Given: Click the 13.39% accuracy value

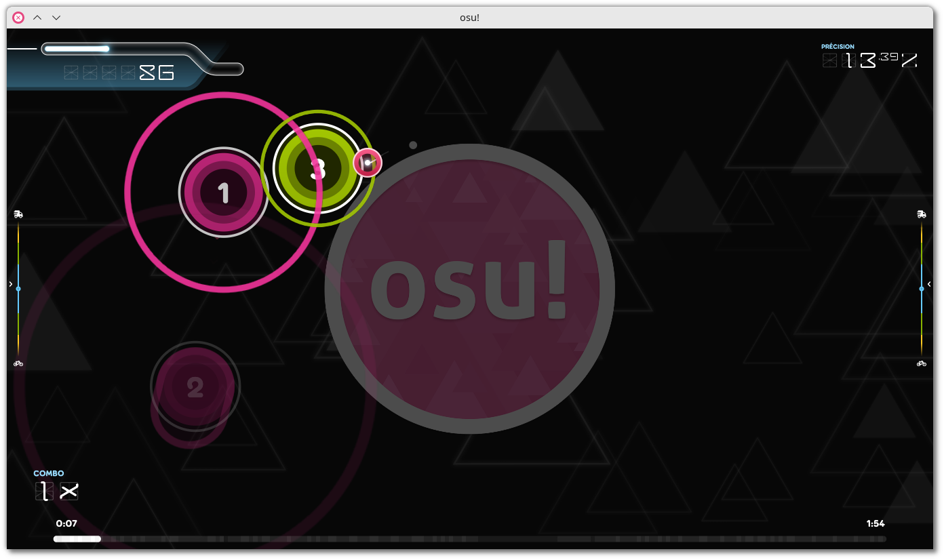Looking at the screenshot, I should click(870, 60).
